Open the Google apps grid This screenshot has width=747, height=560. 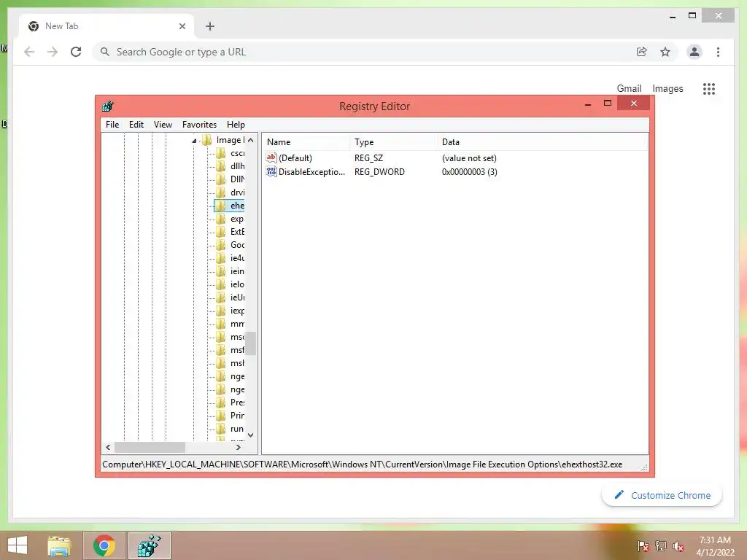coord(709,88)
